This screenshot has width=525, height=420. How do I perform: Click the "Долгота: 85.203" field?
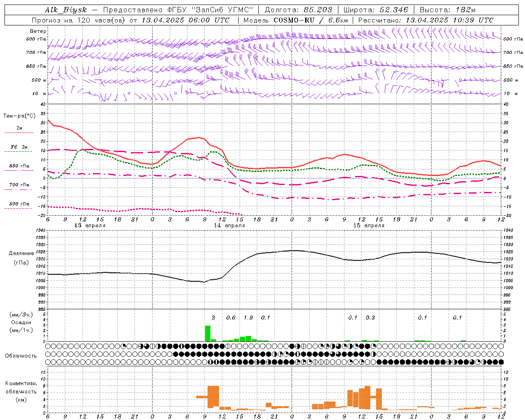click(298, 10)
